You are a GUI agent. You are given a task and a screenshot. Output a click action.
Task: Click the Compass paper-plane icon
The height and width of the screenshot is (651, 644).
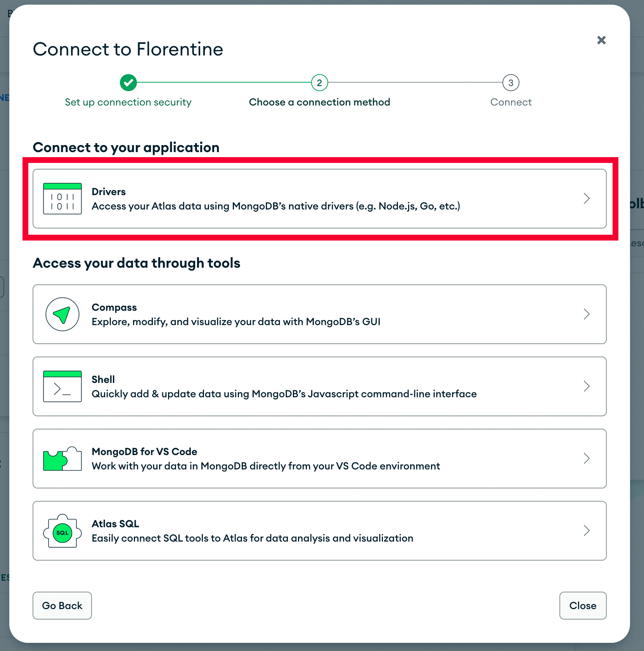[62, 314]
